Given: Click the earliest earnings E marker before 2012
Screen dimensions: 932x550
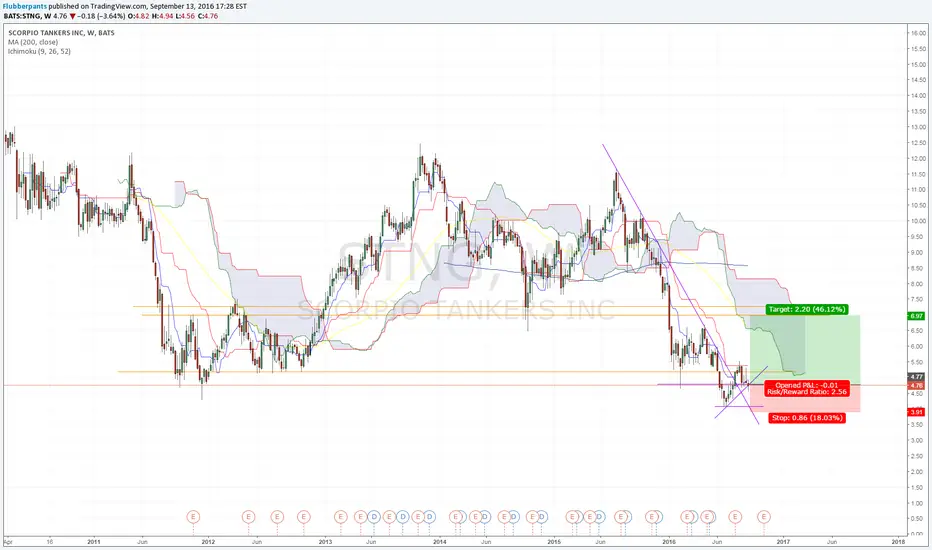Looking at the screenshot, I should (x=193, y=517).
